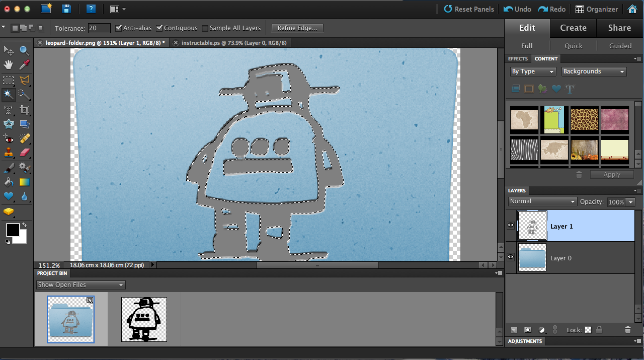Open the Show Open Files dropdown
Screen dimensions: 644x360
80,285
